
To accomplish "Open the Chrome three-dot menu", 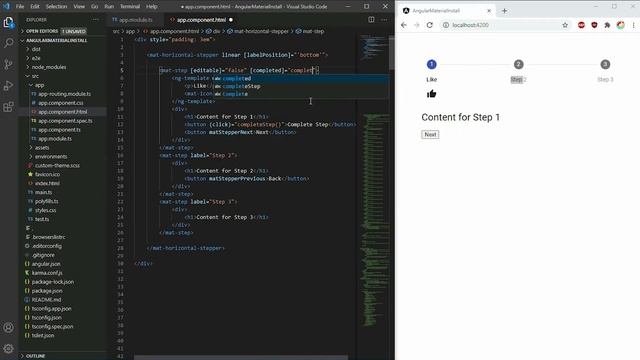I will [x=633, y=25].
